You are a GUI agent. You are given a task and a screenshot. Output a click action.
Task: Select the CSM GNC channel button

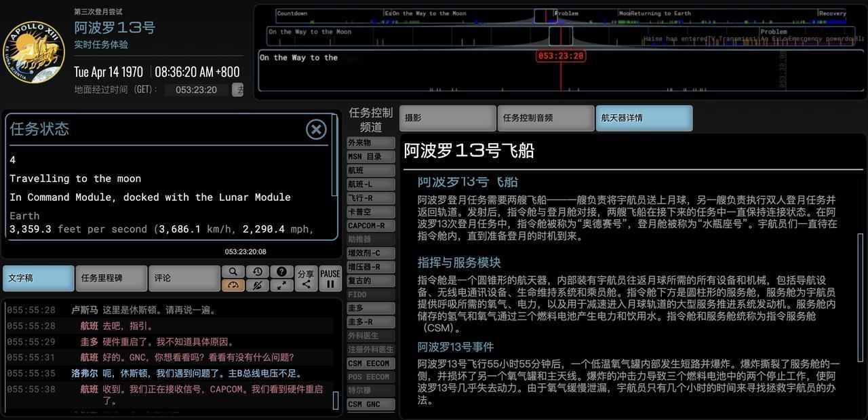(x=370, y=404)
